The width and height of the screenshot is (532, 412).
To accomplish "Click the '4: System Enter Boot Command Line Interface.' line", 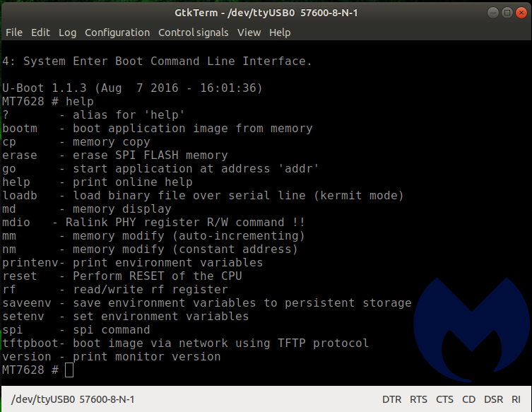I will 157,61.
